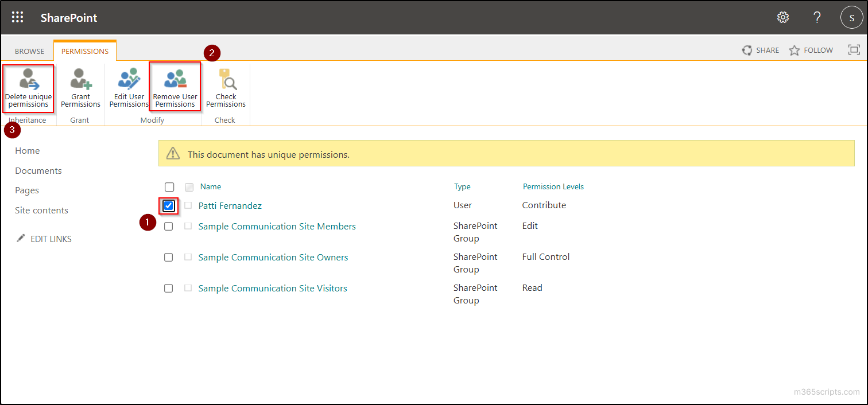The height and width of the screenshot is (405, 868).
Task: Sort by the Name column header
Action: (x=211, y=186)
